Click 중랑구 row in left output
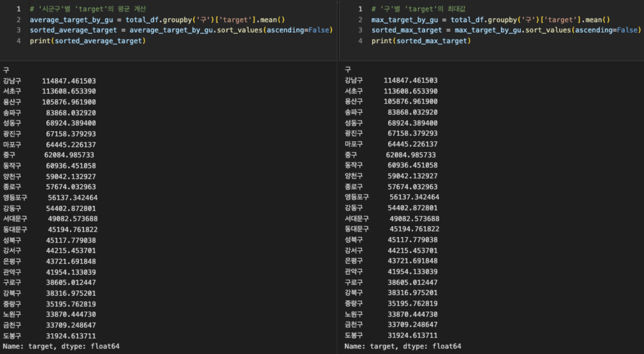 pyautogui.click(x=49, y=304)
